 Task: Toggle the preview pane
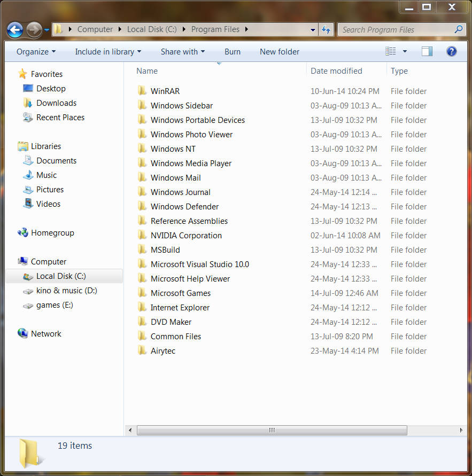tap(427, 51)
